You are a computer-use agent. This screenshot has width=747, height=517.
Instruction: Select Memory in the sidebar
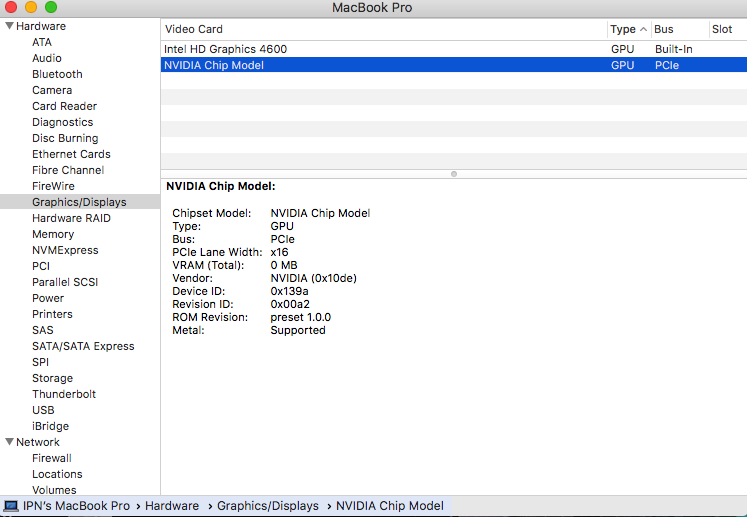pyautogui.click(x=53, y=234)
